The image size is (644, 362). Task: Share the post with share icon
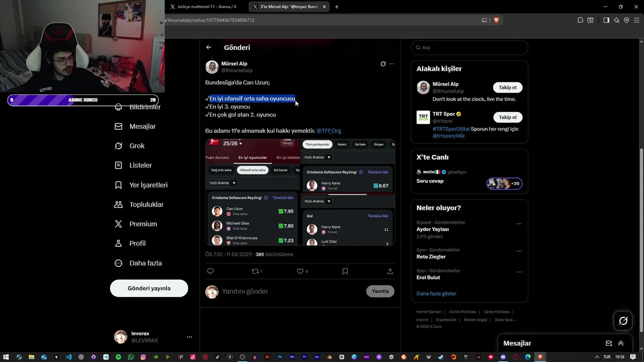click(x=390, y=271)
